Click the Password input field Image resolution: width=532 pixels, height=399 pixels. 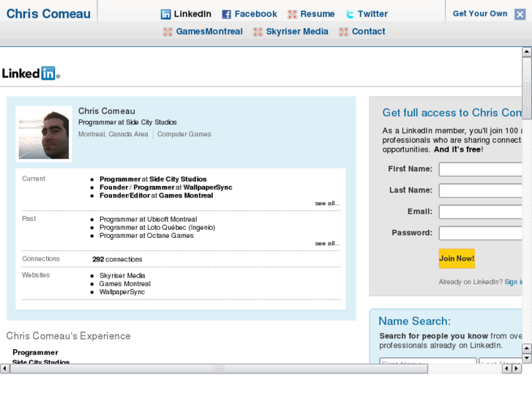[481, 234]
